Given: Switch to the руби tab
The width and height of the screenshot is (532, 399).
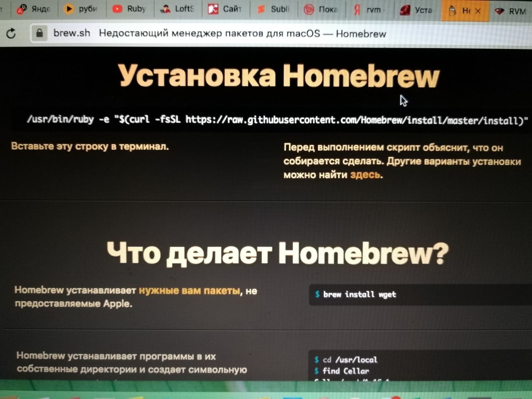Looking at the screenshot, I should [x=81, y=9].
